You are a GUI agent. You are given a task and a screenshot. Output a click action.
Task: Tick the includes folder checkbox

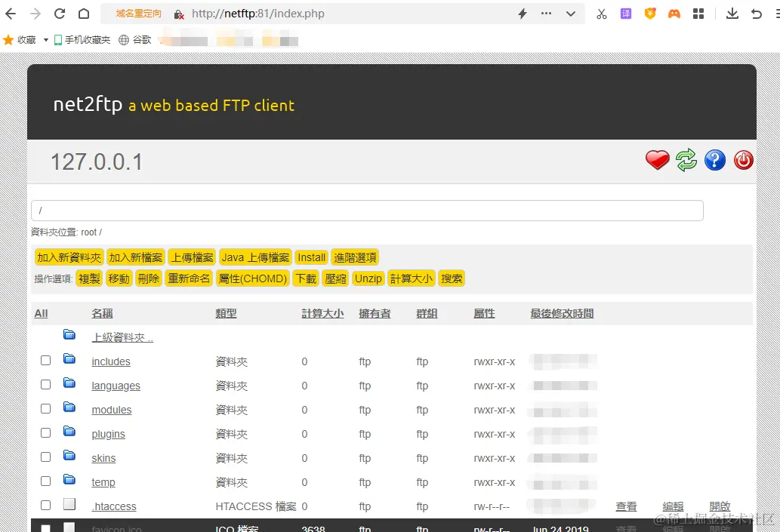pos(46,361)
